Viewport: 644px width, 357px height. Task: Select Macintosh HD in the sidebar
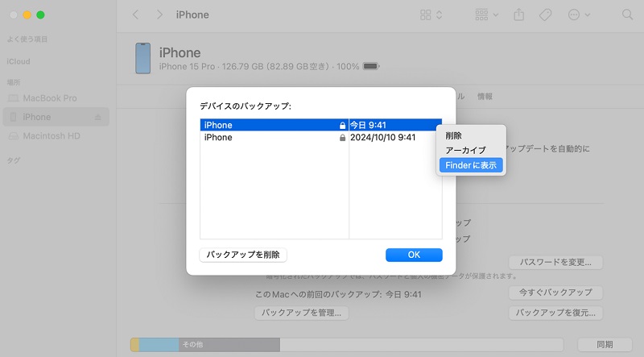click(x=56, y=136)
